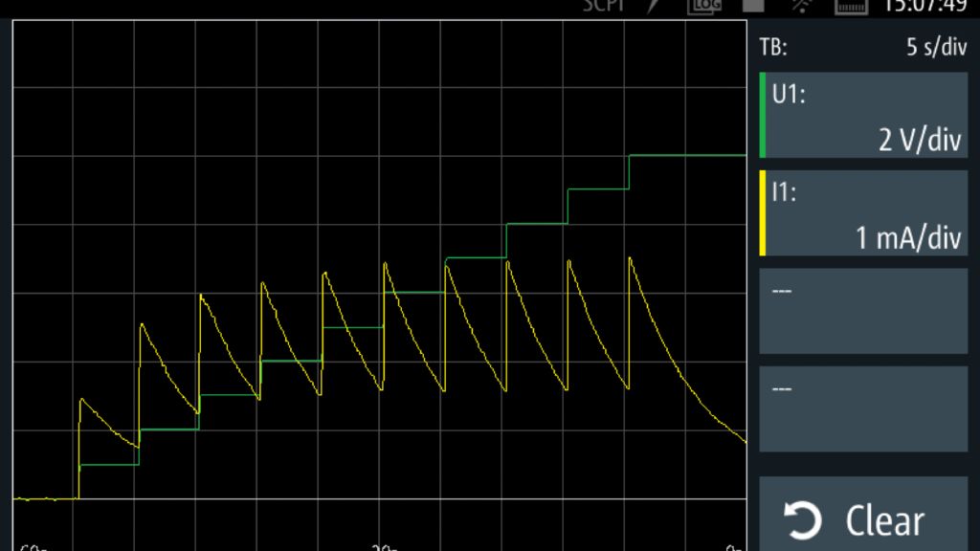Tap the yellow color bar on the I1 channel
980x551 pixels.
coord(761,212)
